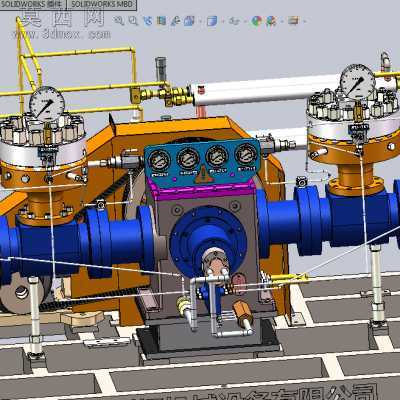
Task: Open the Display Style dropdown arrow
Action: 223,21
